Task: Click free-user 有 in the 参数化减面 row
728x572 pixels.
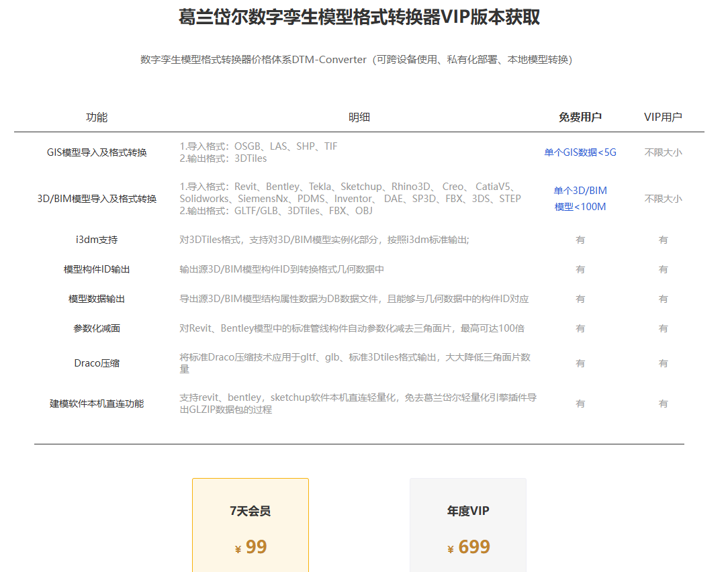Action: (580, 328)
